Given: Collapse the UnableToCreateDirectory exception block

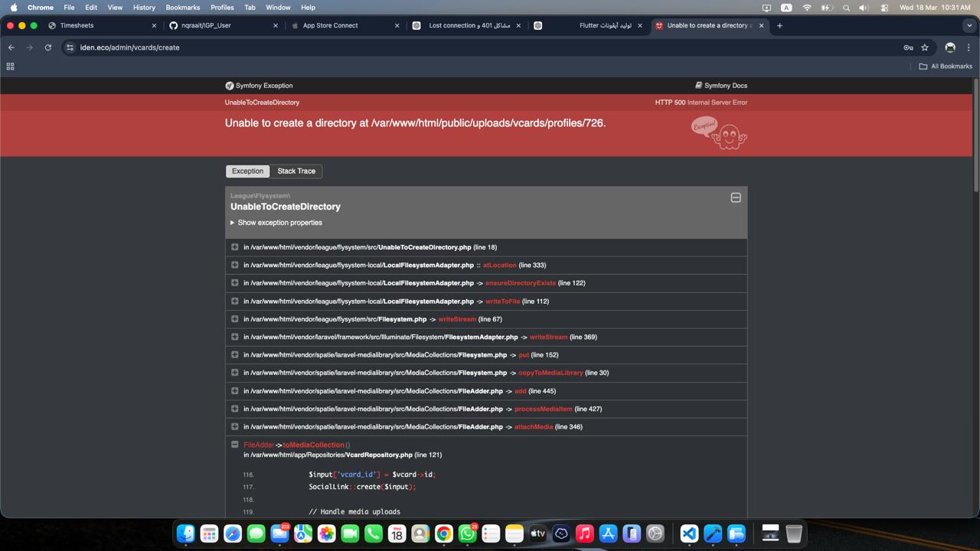Looking at the screenshot, I should coord(736,197).
